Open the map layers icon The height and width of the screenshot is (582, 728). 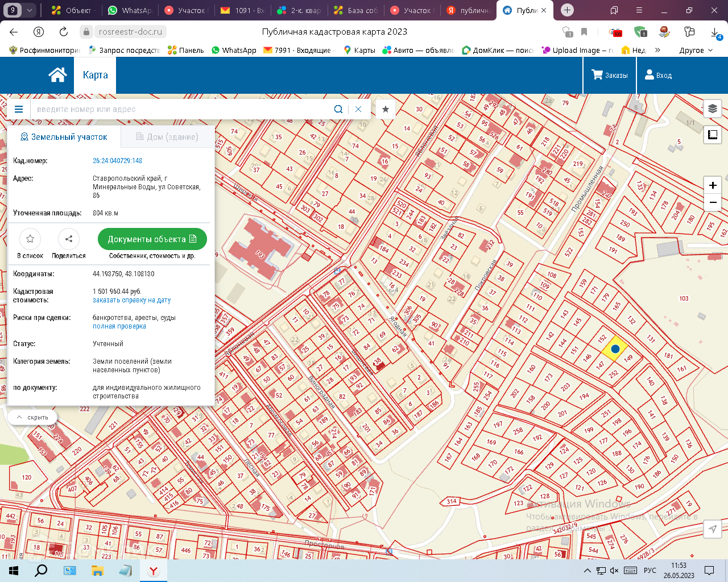point(712,109)
